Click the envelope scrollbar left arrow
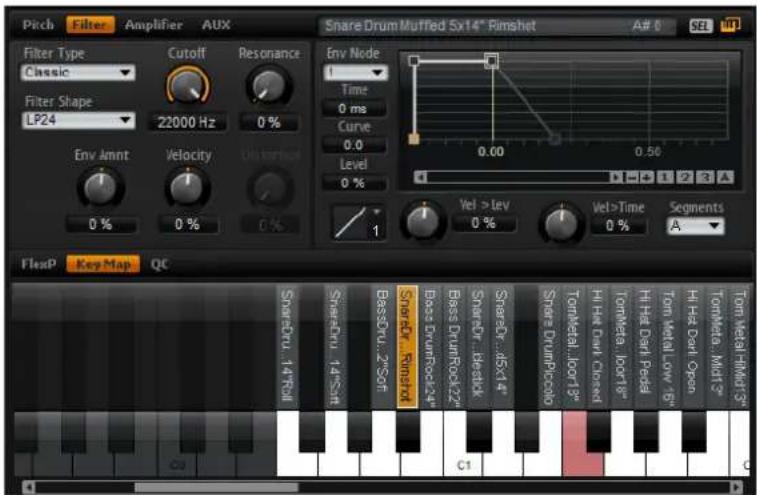Screen dimensions: 757x495 [x=421, y=177]
